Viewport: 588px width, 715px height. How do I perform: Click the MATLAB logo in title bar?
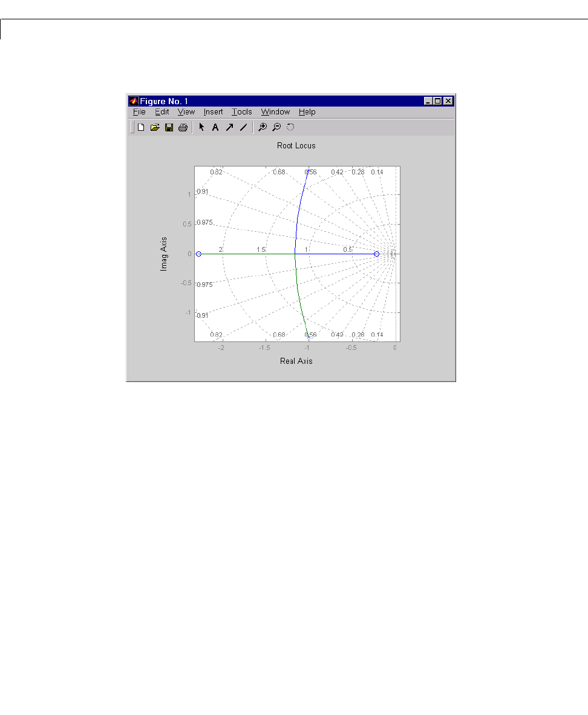click(x=134, y=101)
